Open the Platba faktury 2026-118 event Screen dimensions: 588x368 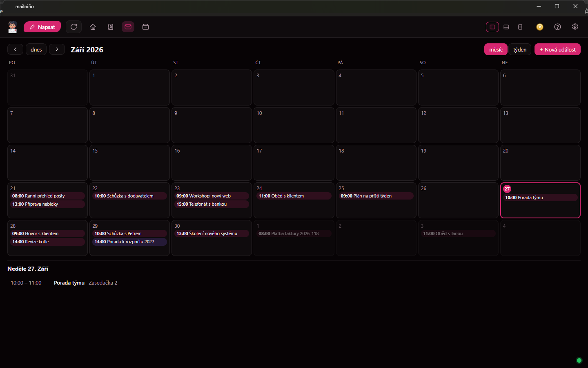coord(294,234)
